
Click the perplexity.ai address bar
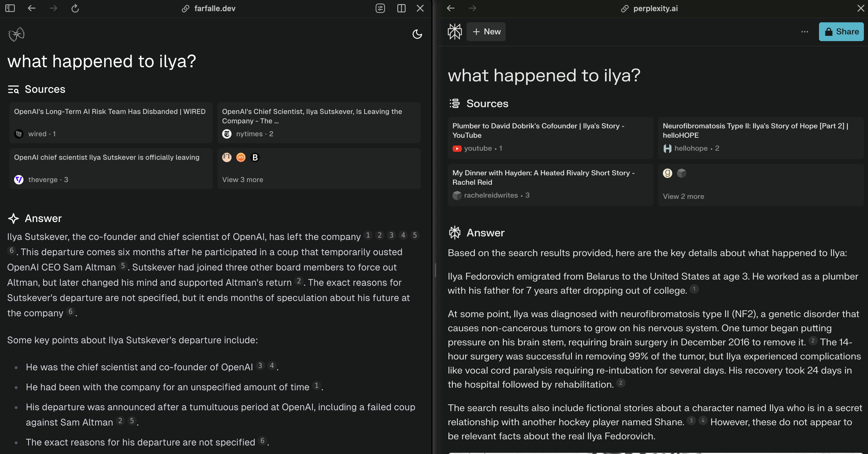coord(649,9)
